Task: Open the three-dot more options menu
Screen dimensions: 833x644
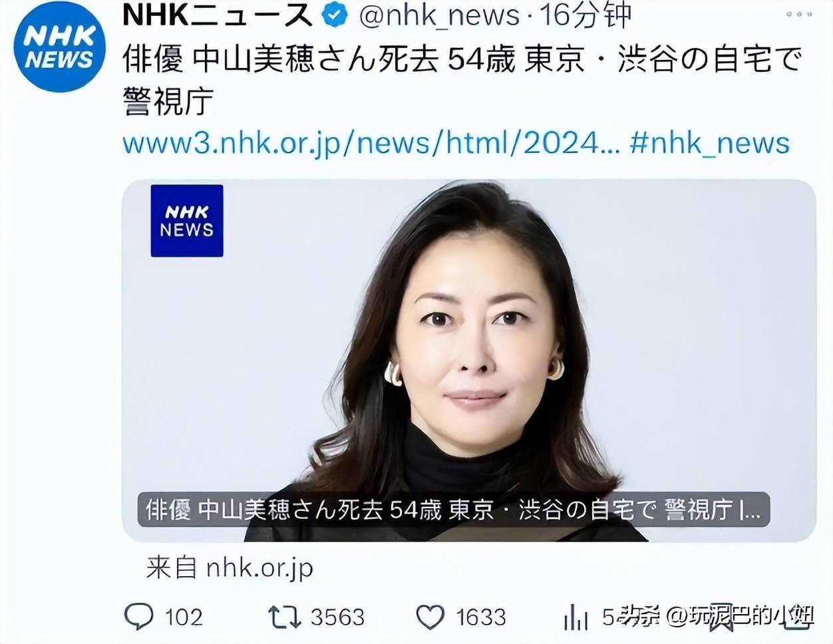Action: (x=798, y=13)
